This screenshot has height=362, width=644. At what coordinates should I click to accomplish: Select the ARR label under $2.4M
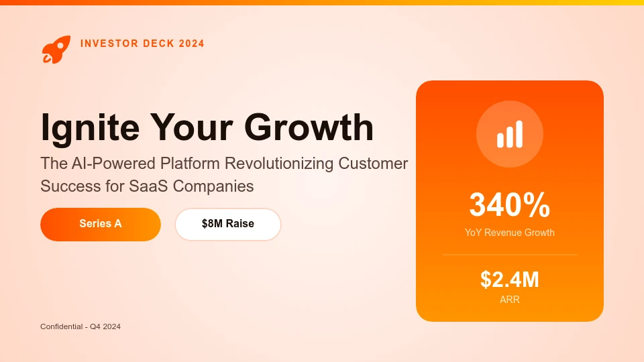[510, 300]
